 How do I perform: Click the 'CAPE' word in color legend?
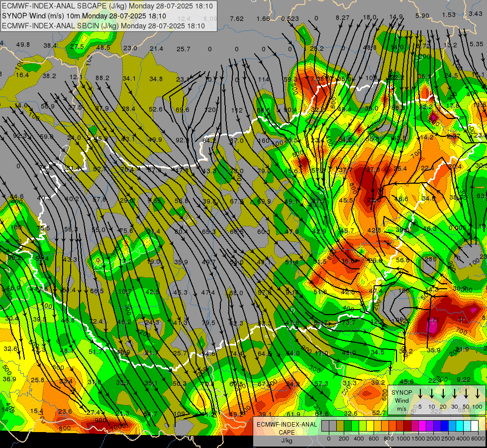[287, 433]
